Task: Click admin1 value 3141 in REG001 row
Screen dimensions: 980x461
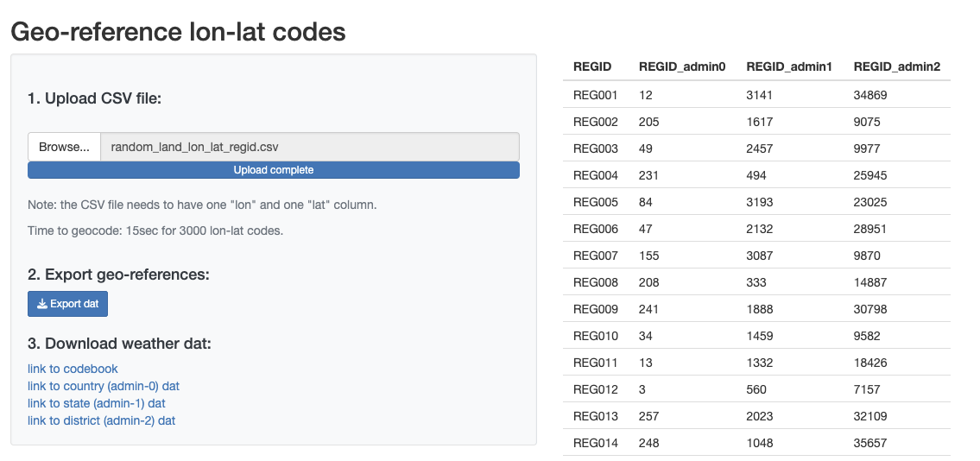Action: [759, 95]
